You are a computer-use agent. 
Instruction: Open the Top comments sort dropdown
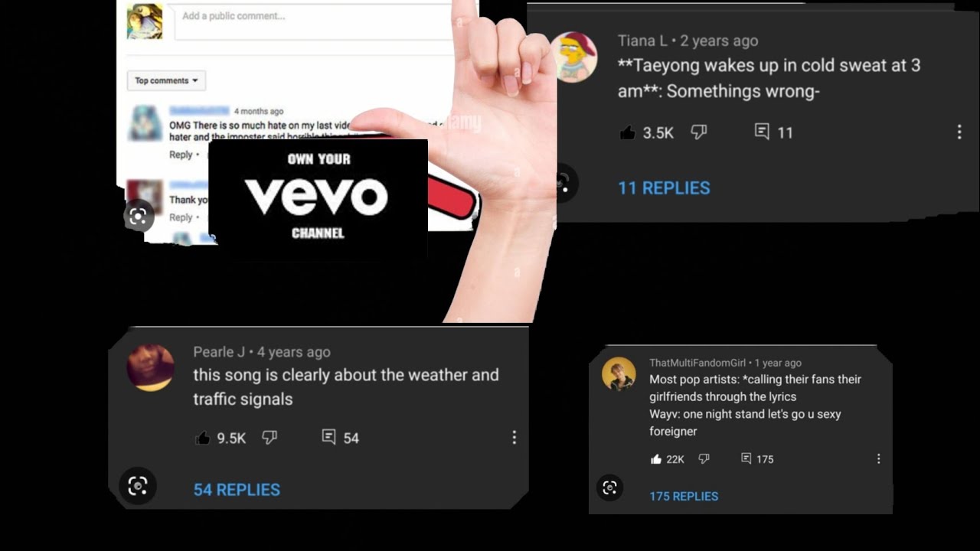tap(166, 80)
